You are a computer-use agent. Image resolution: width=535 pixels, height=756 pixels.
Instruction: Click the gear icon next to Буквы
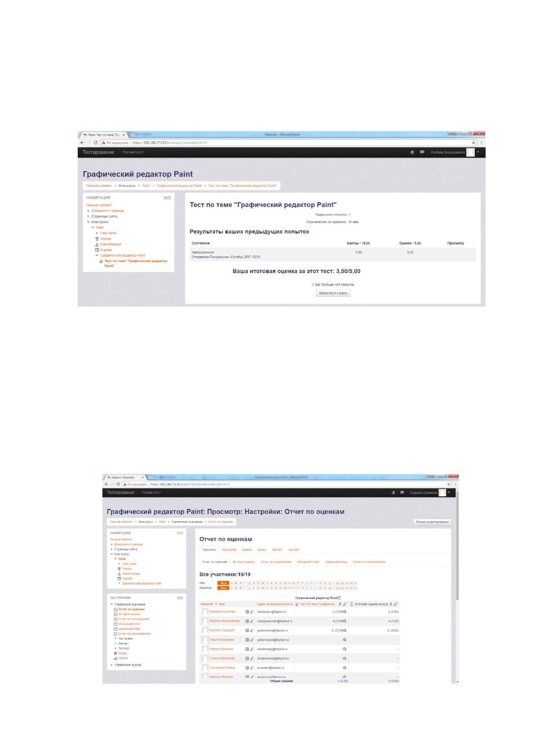point(115,653)
